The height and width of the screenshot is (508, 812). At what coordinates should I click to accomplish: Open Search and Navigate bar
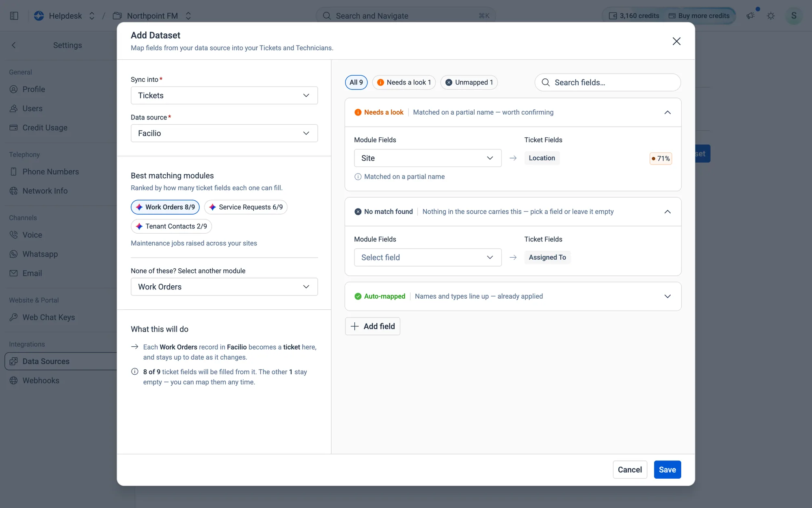tap(406, 16)
